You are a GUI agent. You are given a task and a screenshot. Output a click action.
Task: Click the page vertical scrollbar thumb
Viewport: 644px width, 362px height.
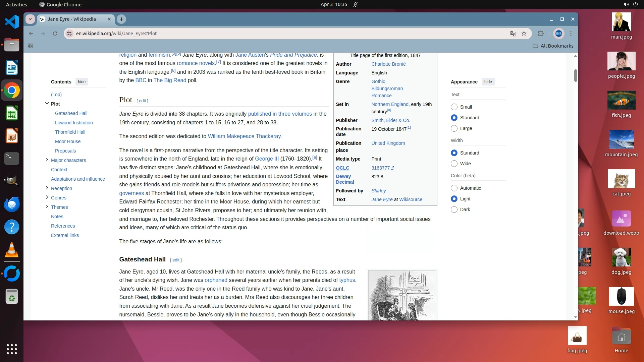pyautogui.click(x=576, y=76)
